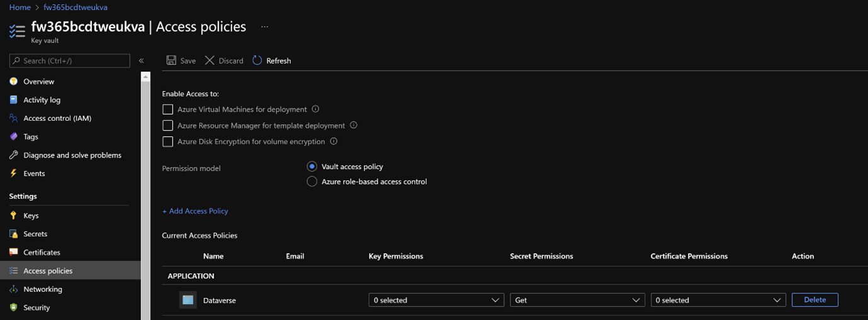Click info icon beside Azure Virtual Machines
Viewport: 868px width, 320px height.
tap(316, 109)
